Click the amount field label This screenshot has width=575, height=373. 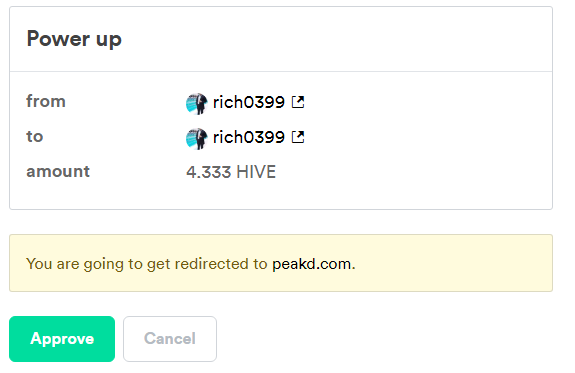point(58,171)
